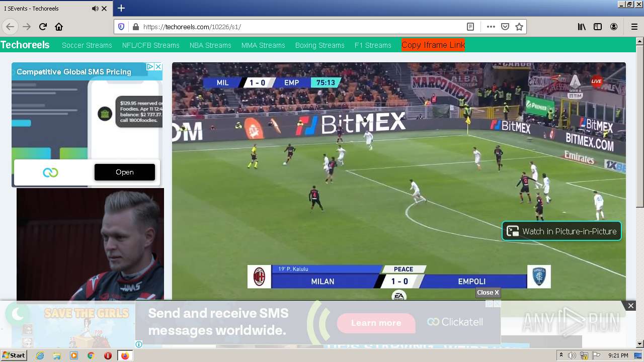Open NFL/CFB Streams page
The height and width of the screenshot is (362, 644).
tap(151, 45)
